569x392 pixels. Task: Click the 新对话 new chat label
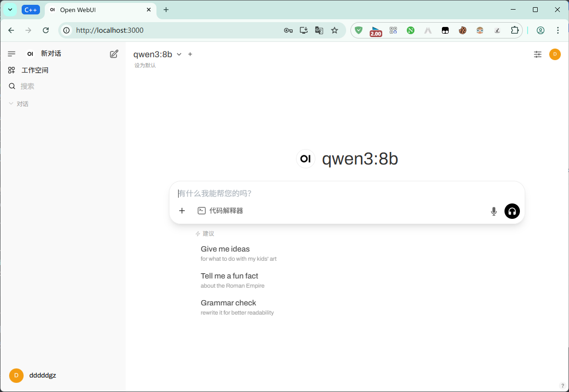coord(51,54)
